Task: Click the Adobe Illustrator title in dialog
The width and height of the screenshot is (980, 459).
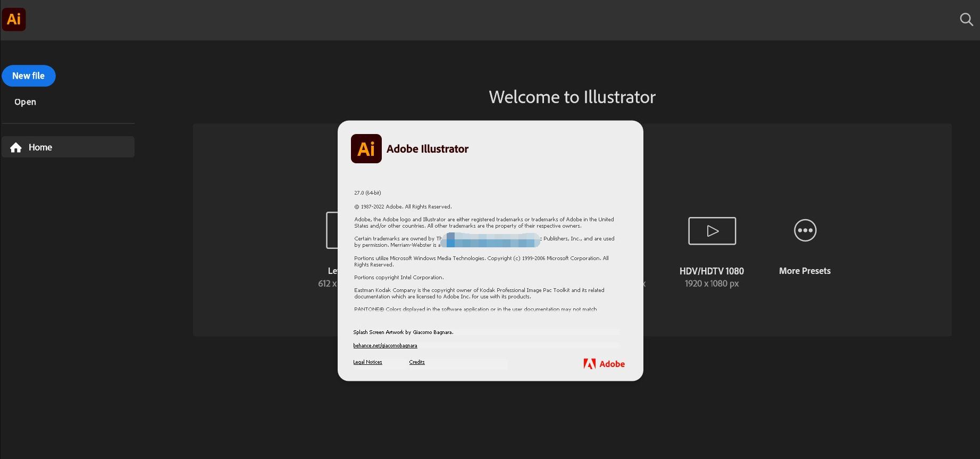Action: pyautogui.click(x=427, y=149)
